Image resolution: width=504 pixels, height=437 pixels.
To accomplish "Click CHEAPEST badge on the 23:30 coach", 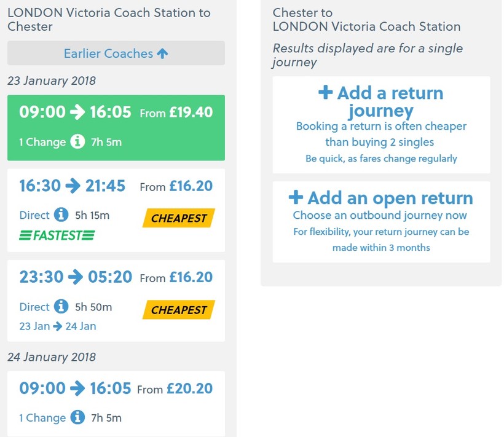I will [x=179, y=310].
